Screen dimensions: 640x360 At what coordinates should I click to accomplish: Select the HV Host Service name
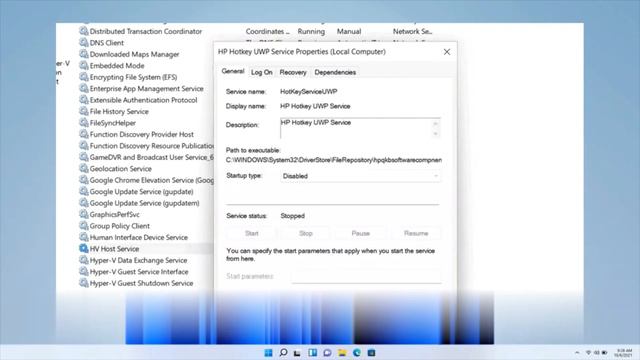click(114, 249)
